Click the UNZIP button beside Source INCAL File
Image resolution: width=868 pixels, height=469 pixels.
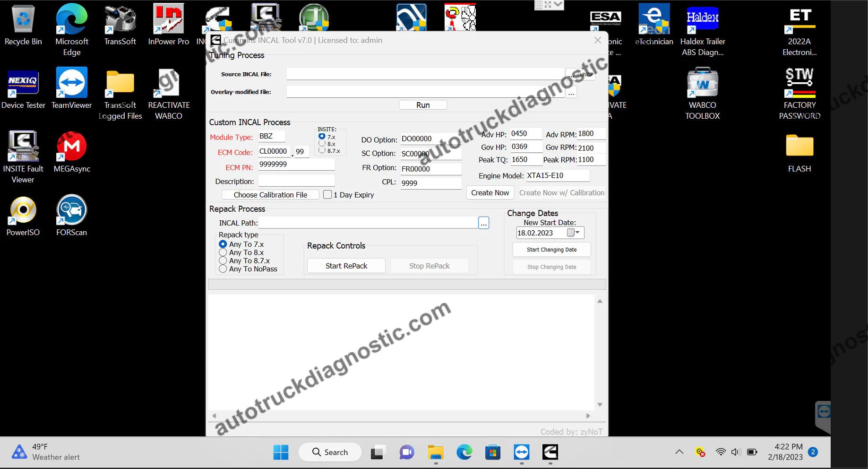[x=586, y=75]
